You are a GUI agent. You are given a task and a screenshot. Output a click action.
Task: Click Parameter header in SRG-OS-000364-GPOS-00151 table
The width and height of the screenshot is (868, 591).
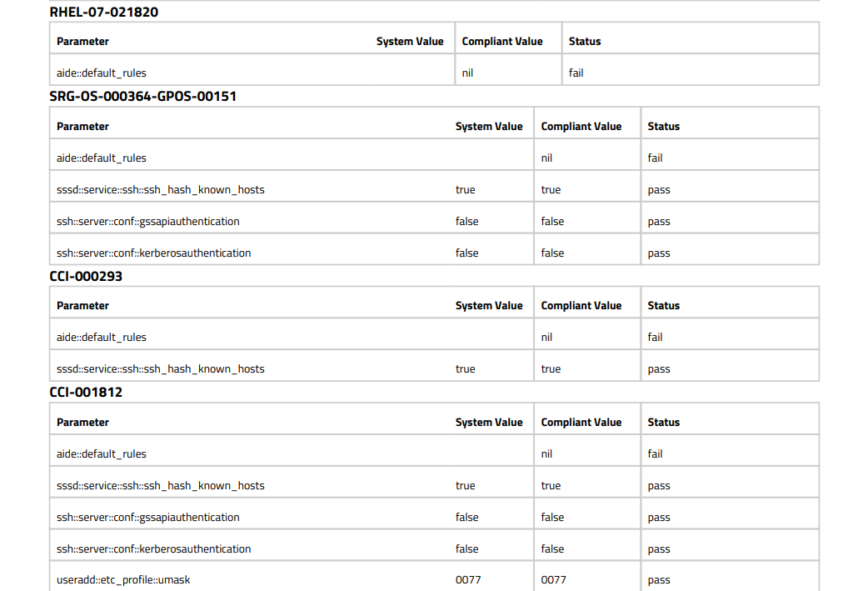[x=82, y=127]
